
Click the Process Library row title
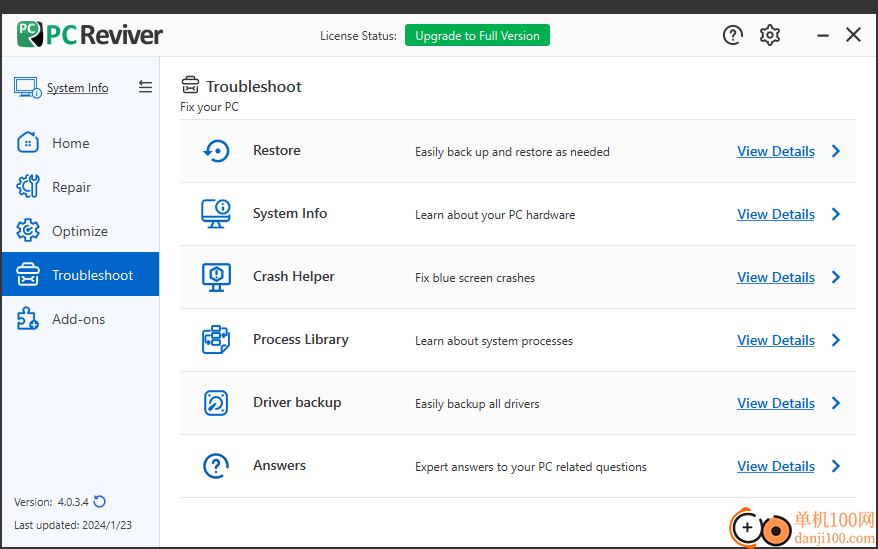[x=301, y=339]
